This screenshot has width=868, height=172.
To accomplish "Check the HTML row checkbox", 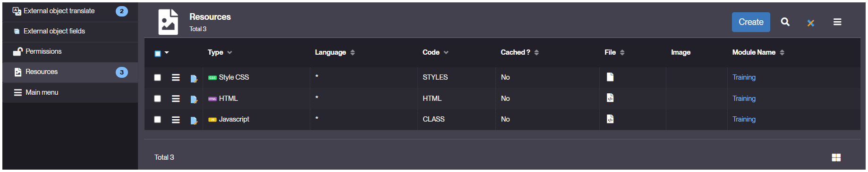I will 158,98.
